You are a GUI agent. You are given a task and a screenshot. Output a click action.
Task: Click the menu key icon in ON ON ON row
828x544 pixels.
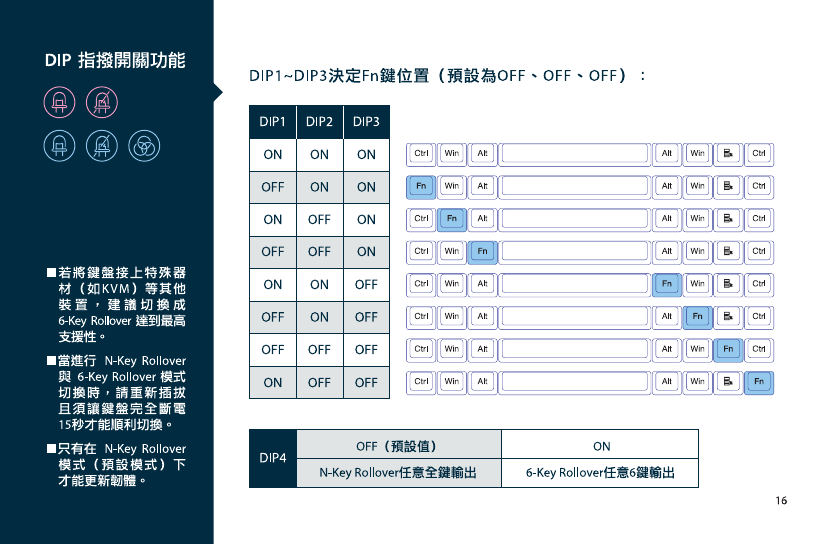728,154
